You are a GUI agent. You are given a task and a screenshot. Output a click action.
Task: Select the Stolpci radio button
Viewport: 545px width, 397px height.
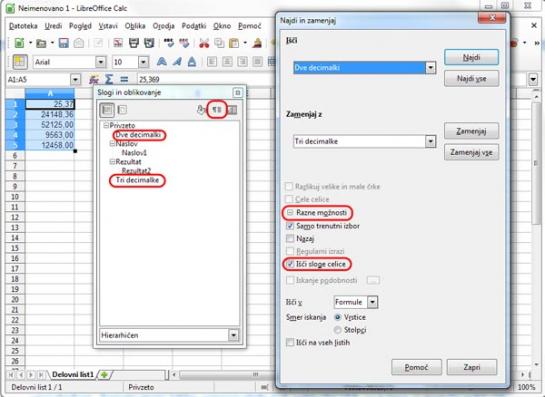[x=337, y=330]
